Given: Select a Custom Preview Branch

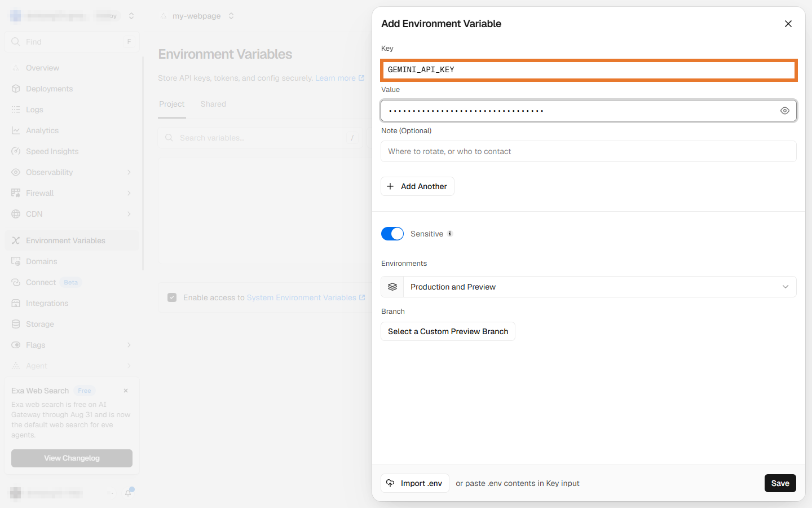Looking at the screenshot, I should pos(448,331).
